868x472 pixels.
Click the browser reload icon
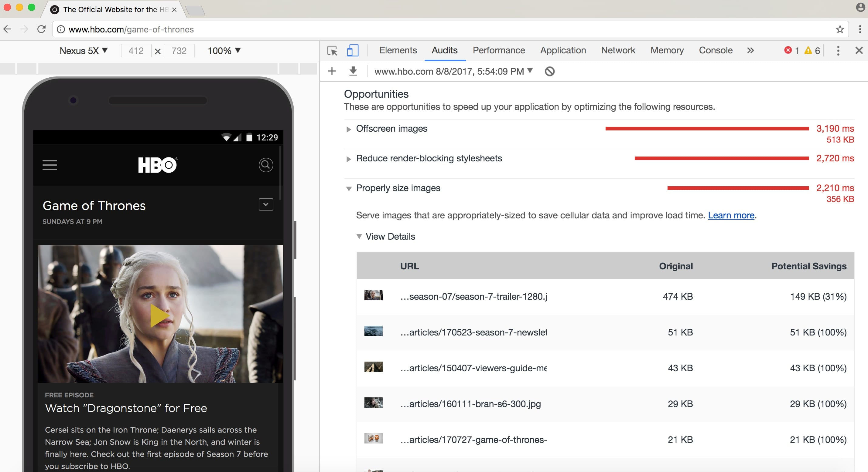click(41, 29)
